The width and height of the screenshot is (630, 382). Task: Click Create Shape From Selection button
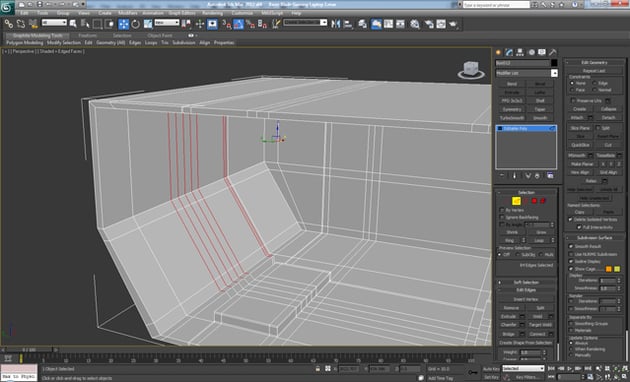pos(526,343)
